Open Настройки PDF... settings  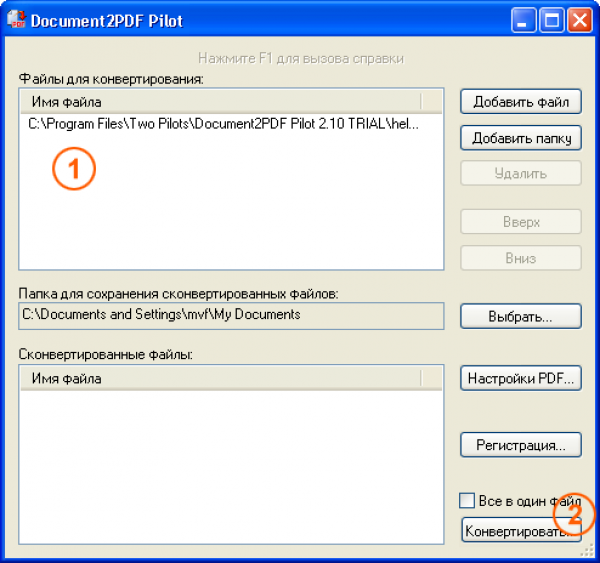(x=521, y=378)
